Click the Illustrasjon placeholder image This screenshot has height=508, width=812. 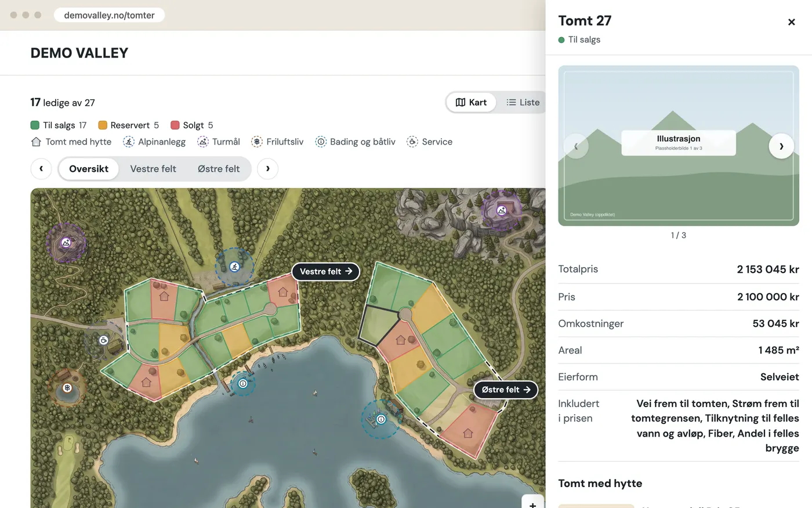[x=679, y=146]
